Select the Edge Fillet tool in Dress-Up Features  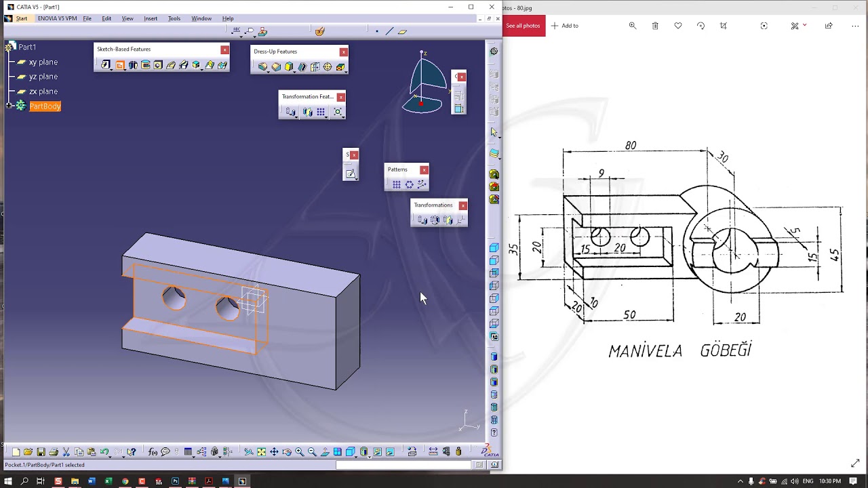point(262,66)
